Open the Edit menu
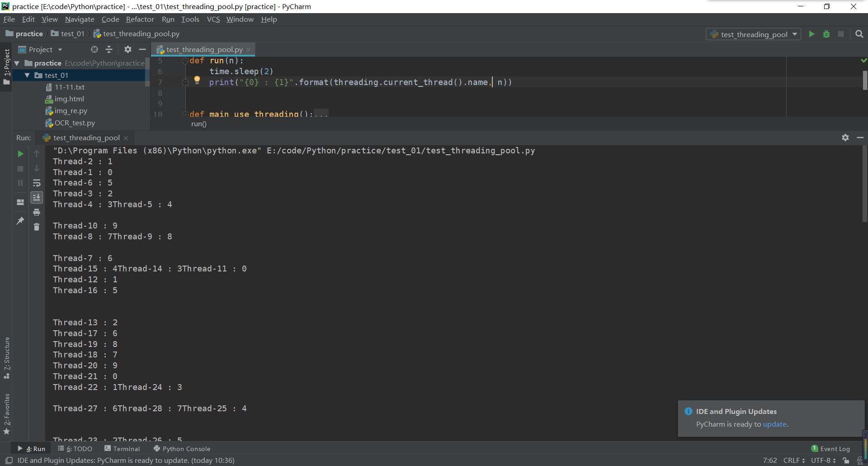 pos(28,19)
